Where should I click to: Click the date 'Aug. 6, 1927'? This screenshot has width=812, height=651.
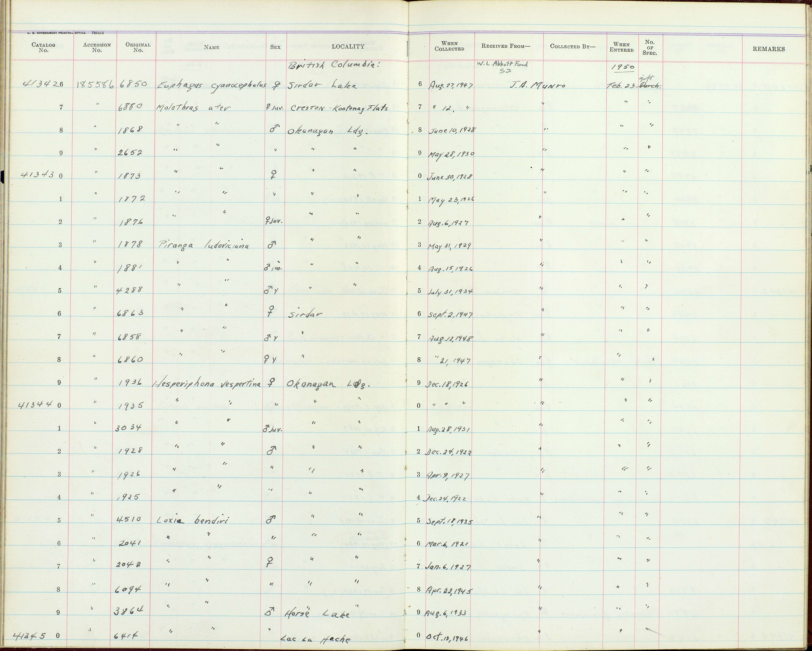[x=448, y=223]
